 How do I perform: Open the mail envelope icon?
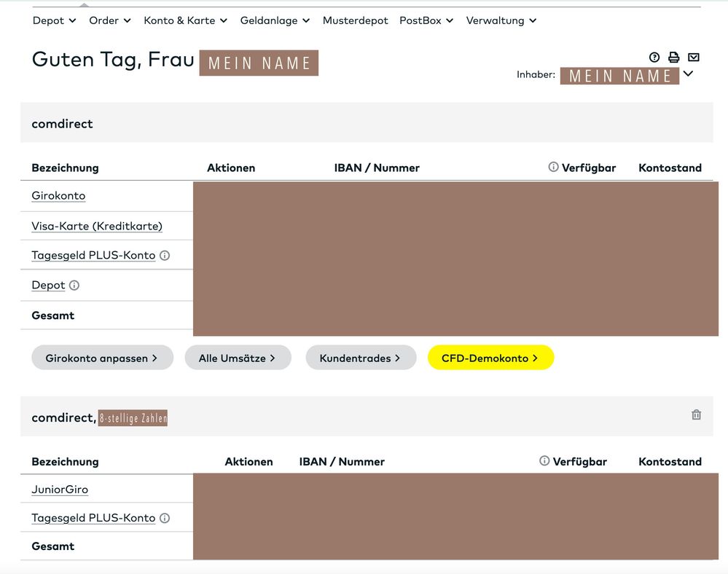click(693, 58)
